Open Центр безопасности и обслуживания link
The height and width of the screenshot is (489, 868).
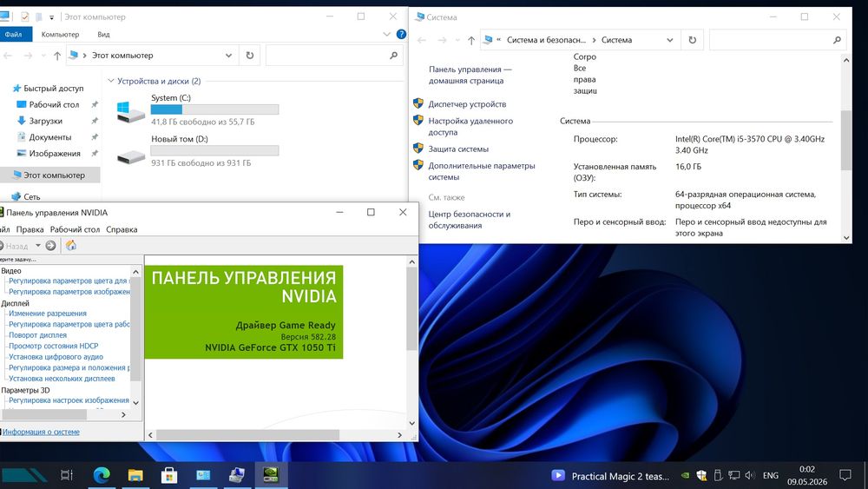click(x=470, y=220)
